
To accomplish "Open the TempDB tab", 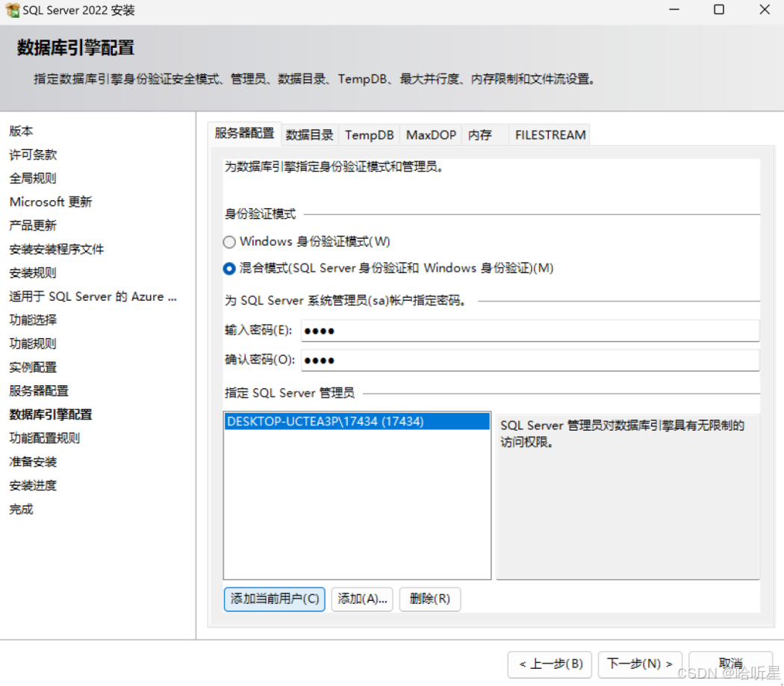I will click(369, 135).
